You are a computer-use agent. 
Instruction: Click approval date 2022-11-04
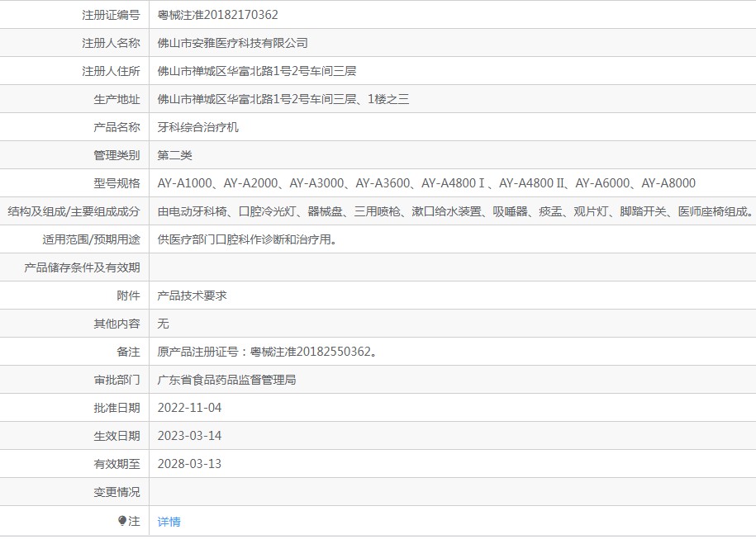point(189,408)
